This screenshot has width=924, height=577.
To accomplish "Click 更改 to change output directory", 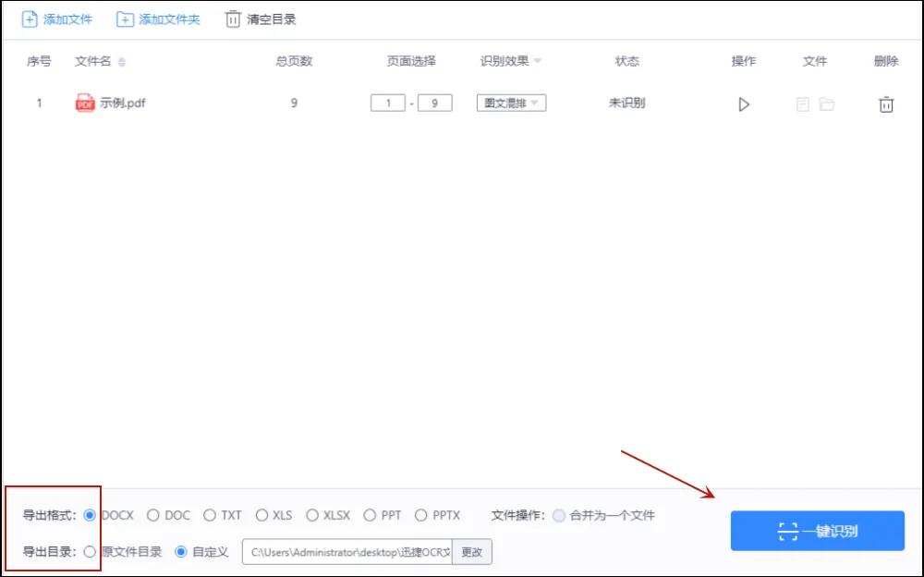I will [x=471, y=551].
